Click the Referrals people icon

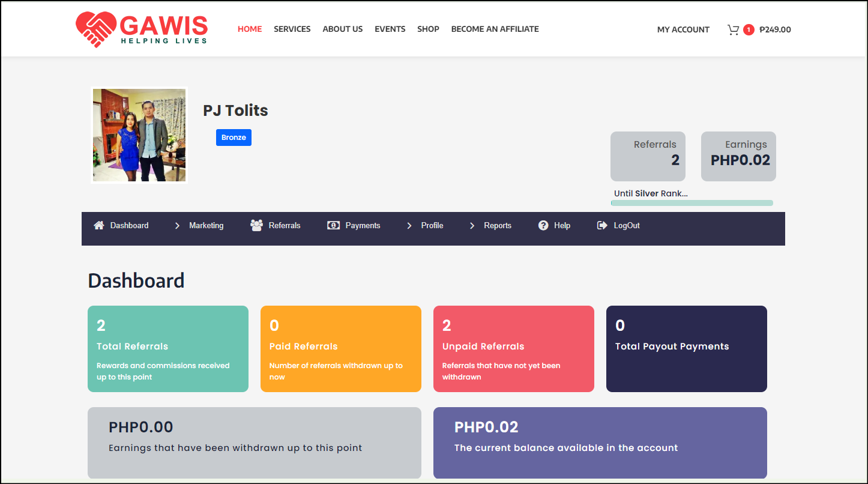pyautogui.click(x=256, y=225)
